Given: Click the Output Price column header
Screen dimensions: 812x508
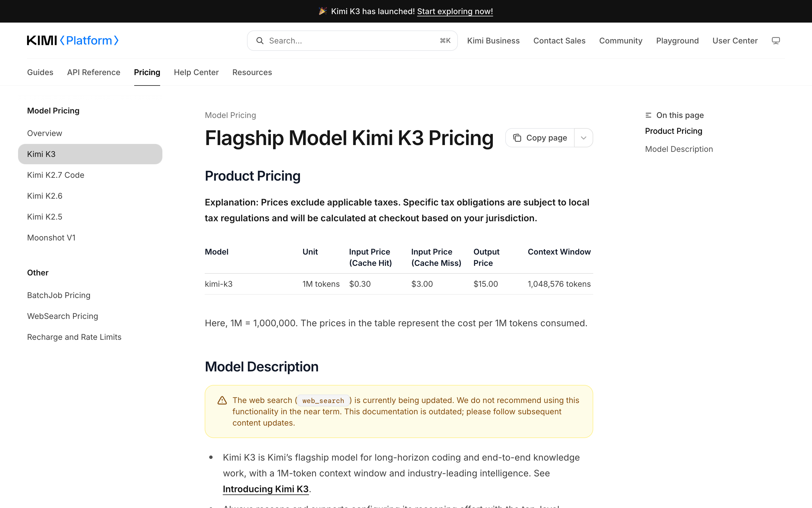Looking at the screenshot, I should pos(487,257).
